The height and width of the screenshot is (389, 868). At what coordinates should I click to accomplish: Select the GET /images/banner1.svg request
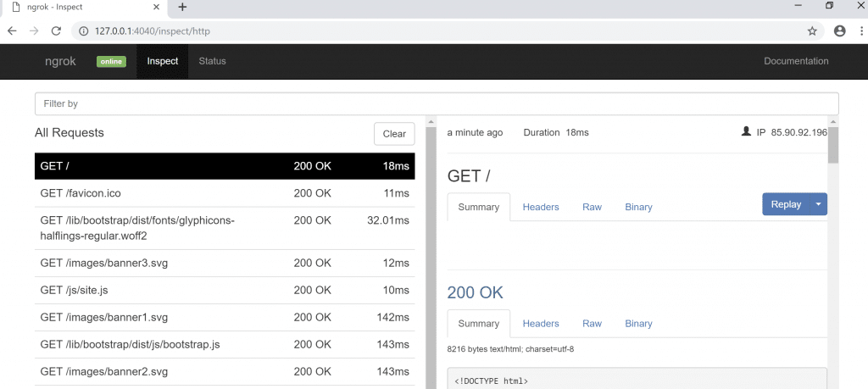(225, 318)
